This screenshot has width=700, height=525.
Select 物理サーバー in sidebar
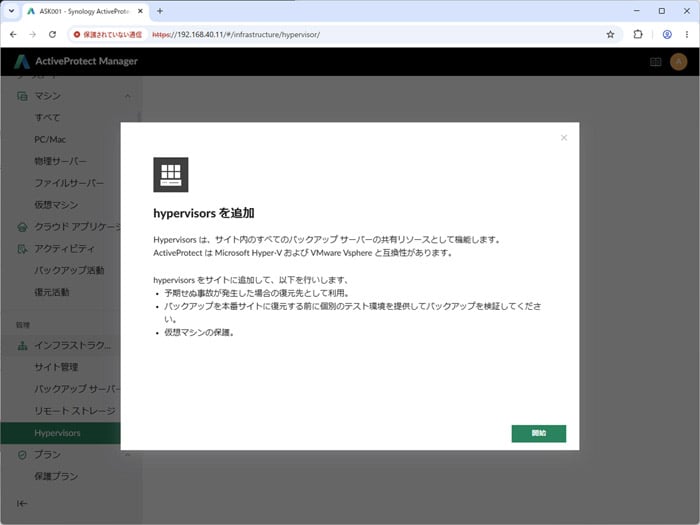click(x=61, y=161)
